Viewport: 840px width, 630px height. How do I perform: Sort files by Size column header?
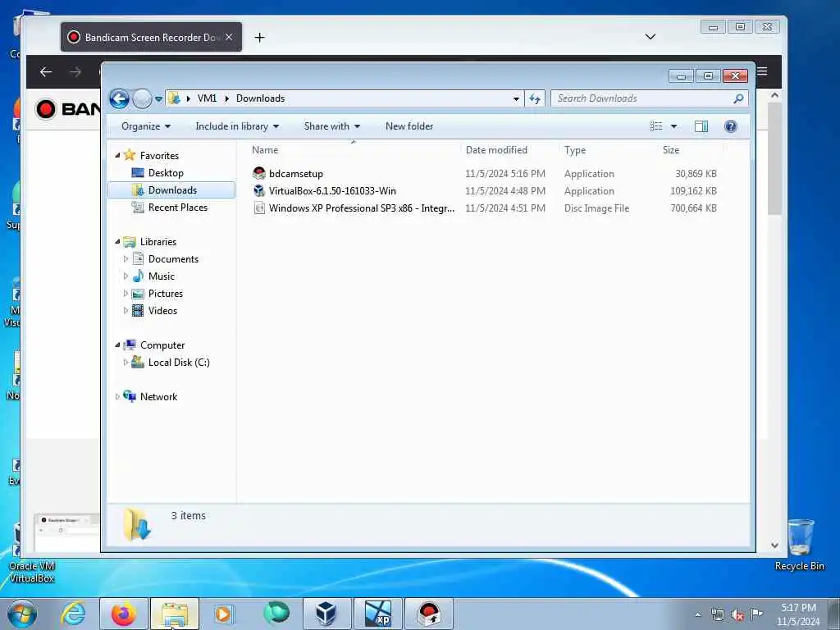tap(691, 150)
